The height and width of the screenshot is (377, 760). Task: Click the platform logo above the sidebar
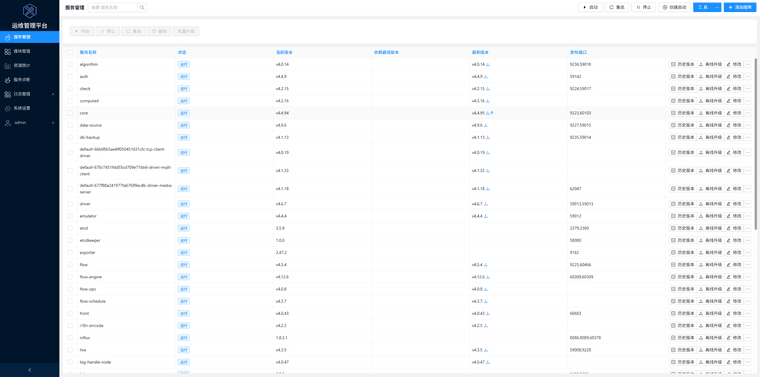coord(30,11)
